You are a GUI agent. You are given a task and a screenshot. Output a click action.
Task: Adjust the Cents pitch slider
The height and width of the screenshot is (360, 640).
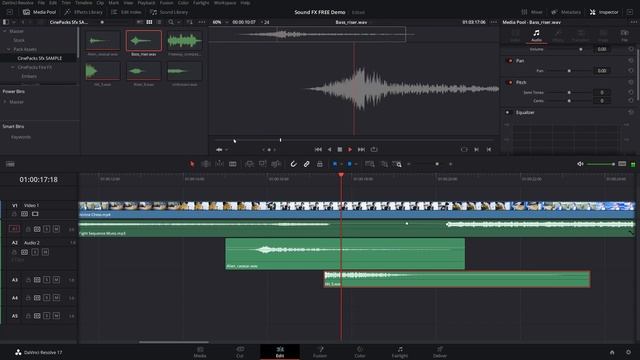569,101
